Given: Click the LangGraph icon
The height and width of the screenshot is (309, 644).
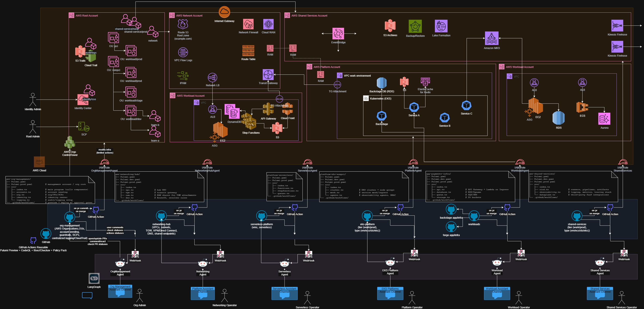Looking at the screenshot, I should [x=94, y=278].
